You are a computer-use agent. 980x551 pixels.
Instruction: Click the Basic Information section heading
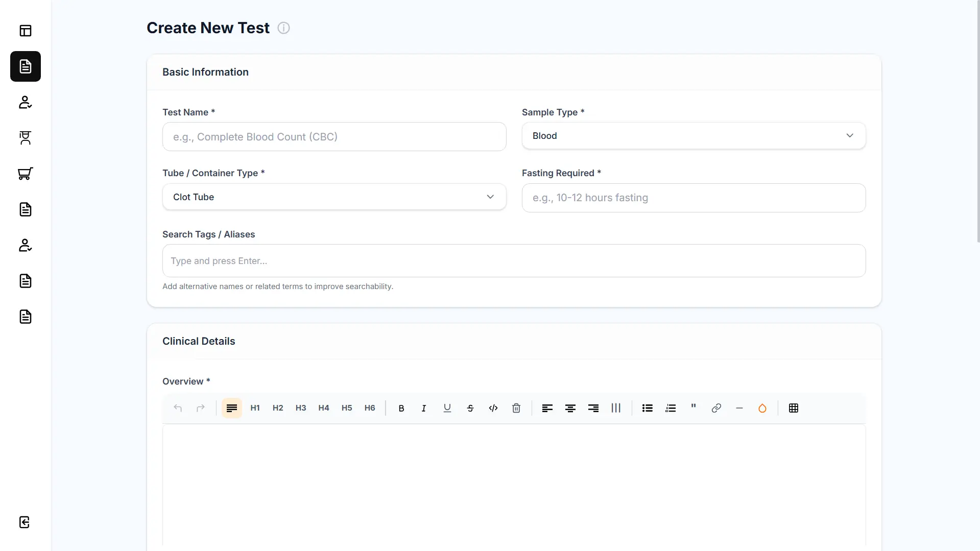pyautogui.click(x=205, y=72)
